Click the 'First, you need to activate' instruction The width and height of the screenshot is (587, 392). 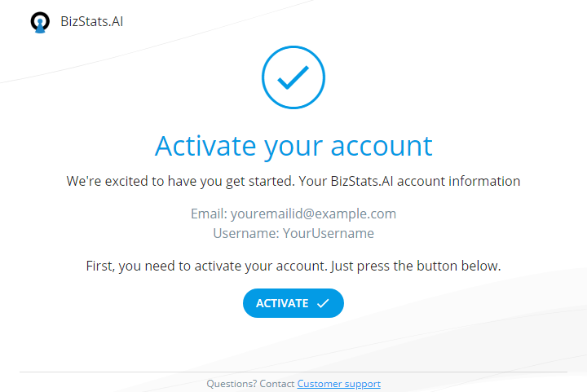pyautogui.click(x=293, y=266)
